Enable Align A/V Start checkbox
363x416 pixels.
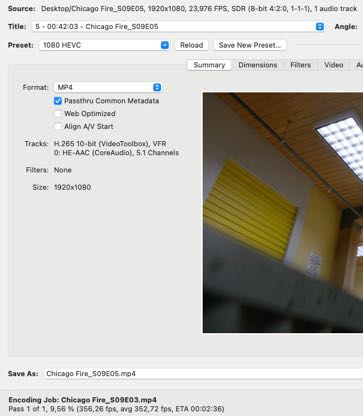pyautogui.click(x=58, y=126)
